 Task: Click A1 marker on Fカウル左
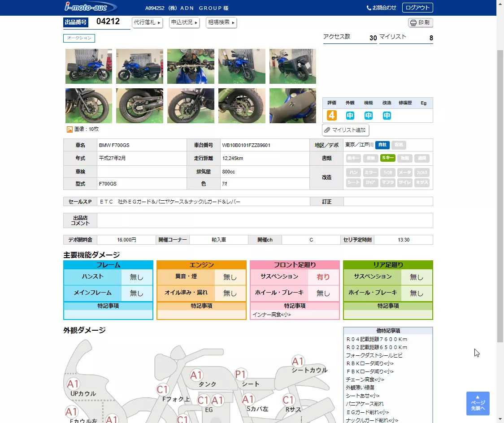click(x=71, y=412)
